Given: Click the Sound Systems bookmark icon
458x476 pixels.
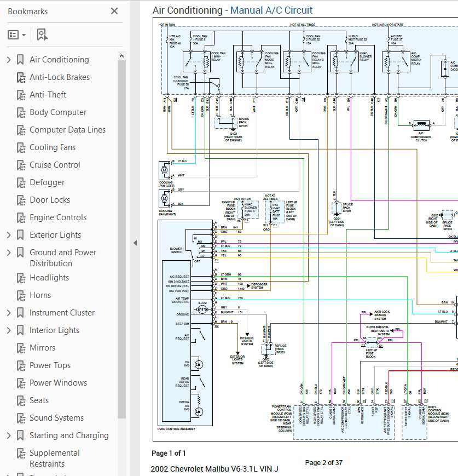Looking at the screenshot, I should pyautogui.click(x=21, y=418).
